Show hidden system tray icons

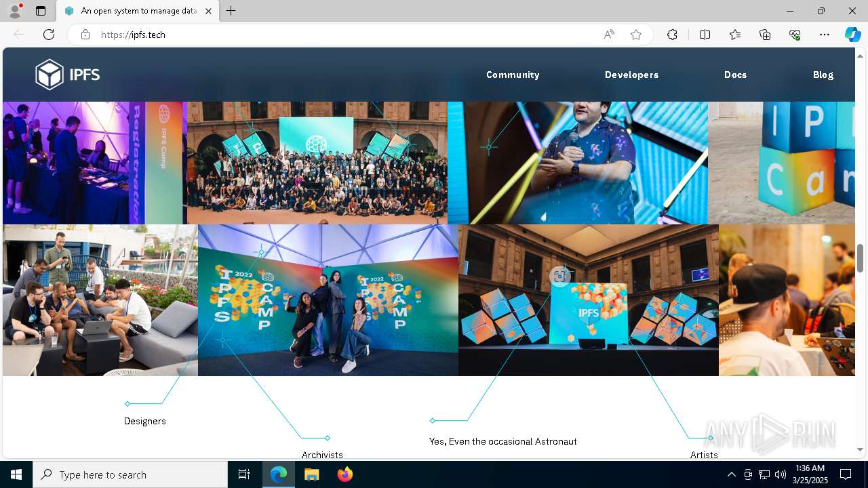(731, 474)
